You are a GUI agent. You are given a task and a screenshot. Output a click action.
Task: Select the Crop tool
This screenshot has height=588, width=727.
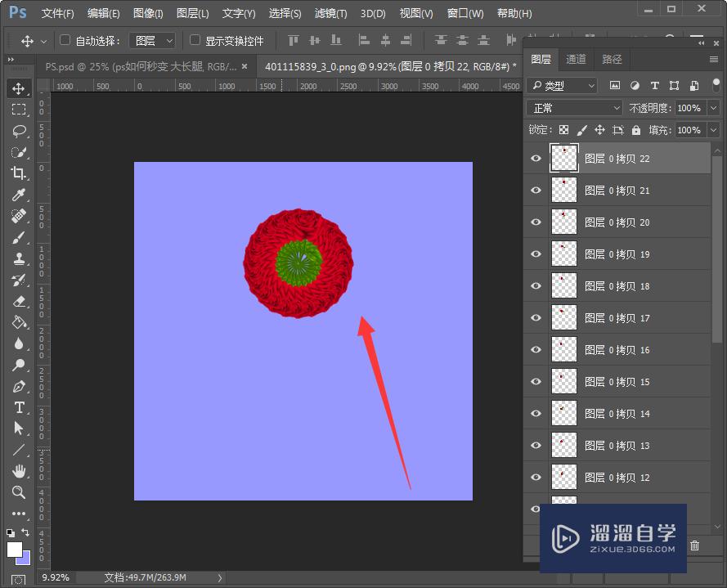coord(18,173)
